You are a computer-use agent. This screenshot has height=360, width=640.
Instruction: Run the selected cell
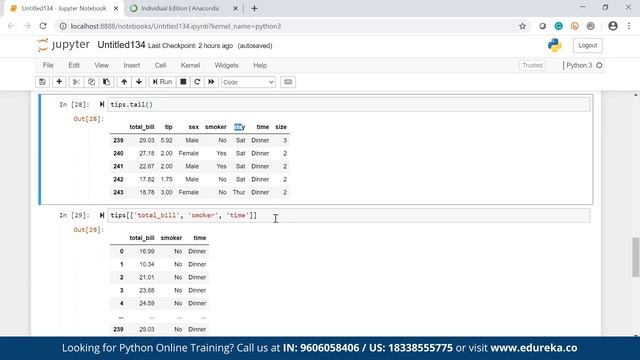(x=162, y=82)
